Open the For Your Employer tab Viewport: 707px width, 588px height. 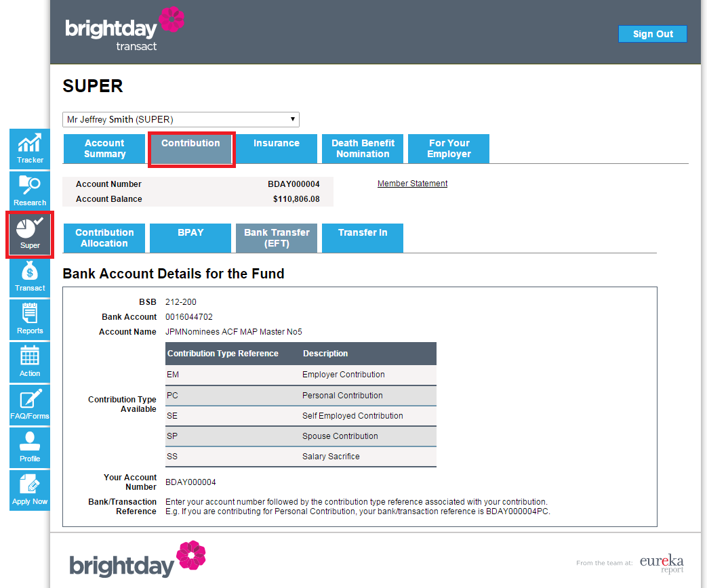pos(449,148)
